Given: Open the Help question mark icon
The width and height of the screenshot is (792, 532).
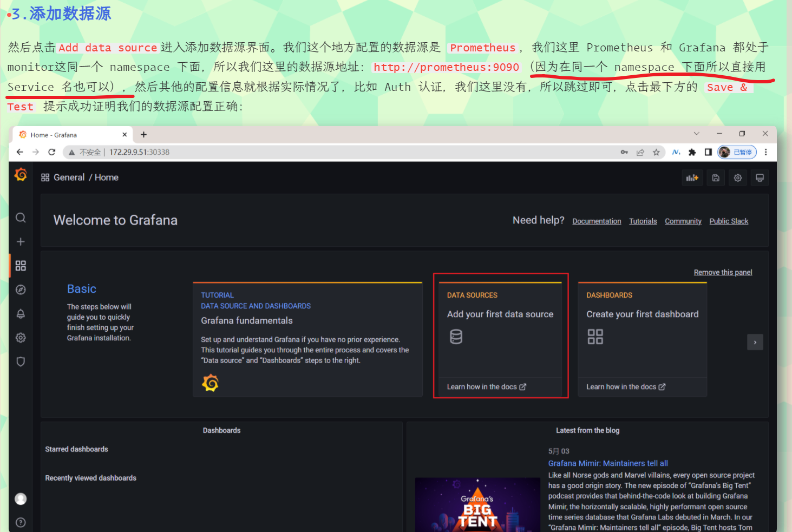Looking at the screenshot, I should (x=21, y=522).
